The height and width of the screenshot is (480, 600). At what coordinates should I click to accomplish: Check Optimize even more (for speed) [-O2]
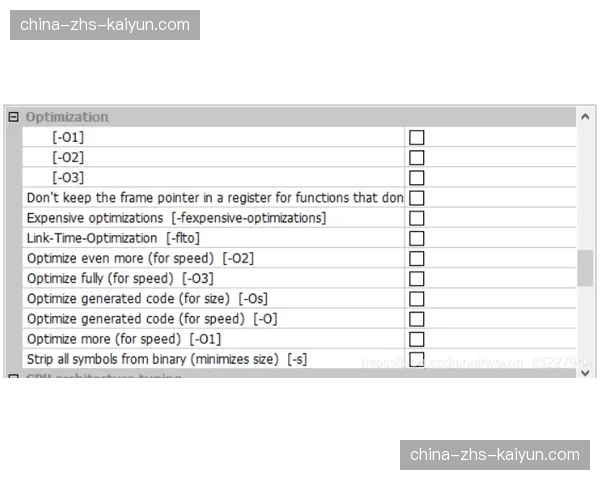click(417, 258)
